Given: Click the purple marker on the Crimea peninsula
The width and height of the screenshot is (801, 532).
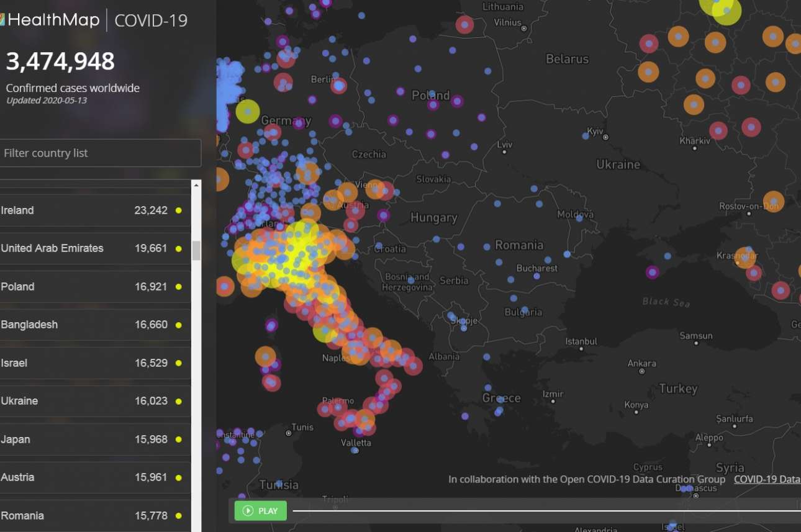Looking at the screenshot, I should [x=652, y=272].
